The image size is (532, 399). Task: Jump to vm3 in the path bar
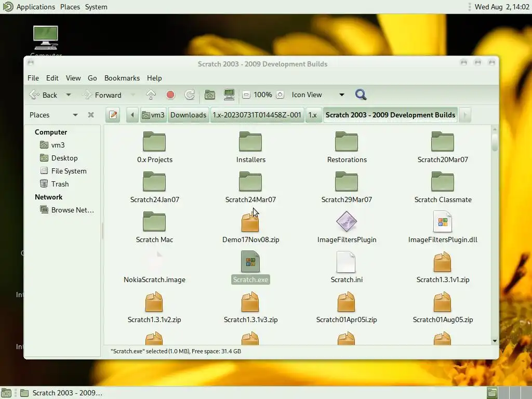[153, 115]
